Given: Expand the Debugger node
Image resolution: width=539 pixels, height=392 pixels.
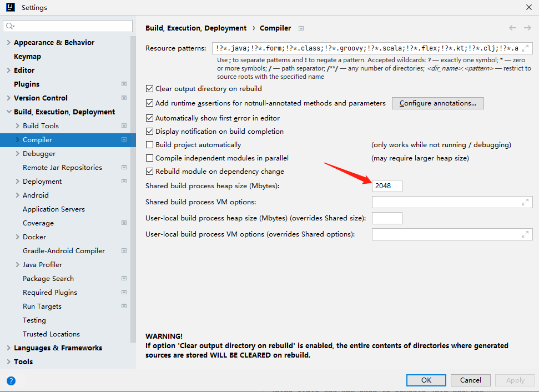Looking at the screenshot, I should pyautogui.click(x=18, y=153).
